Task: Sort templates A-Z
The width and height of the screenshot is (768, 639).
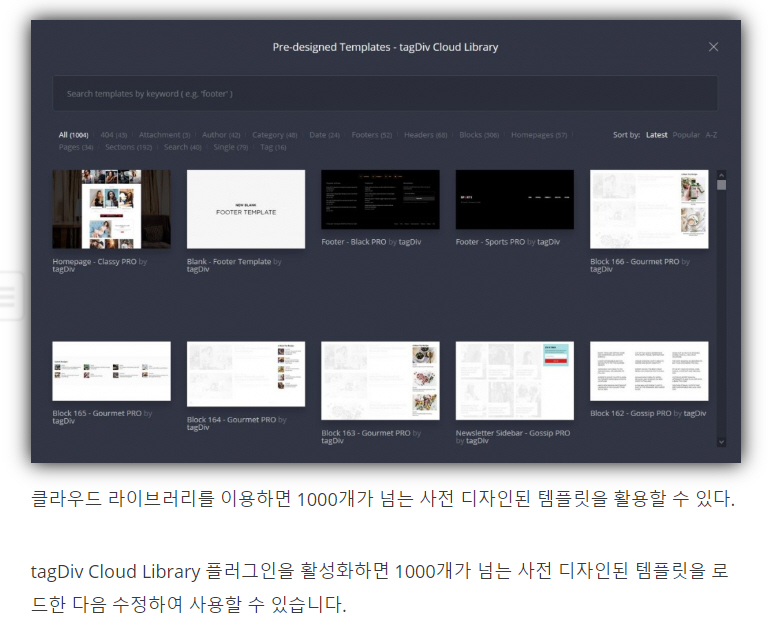Action: click(711, 135)
